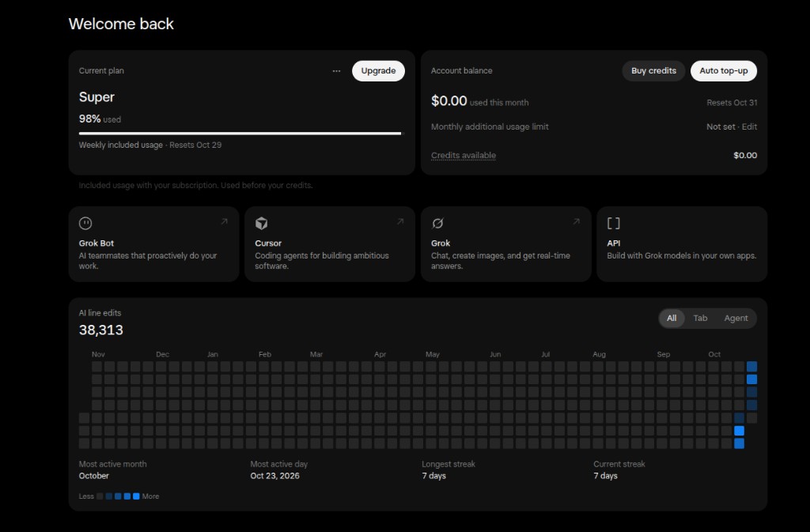Open the three-dot menu in Current plan
The width and height of the screenshot is (810, 532).
[x=336, y=71]
